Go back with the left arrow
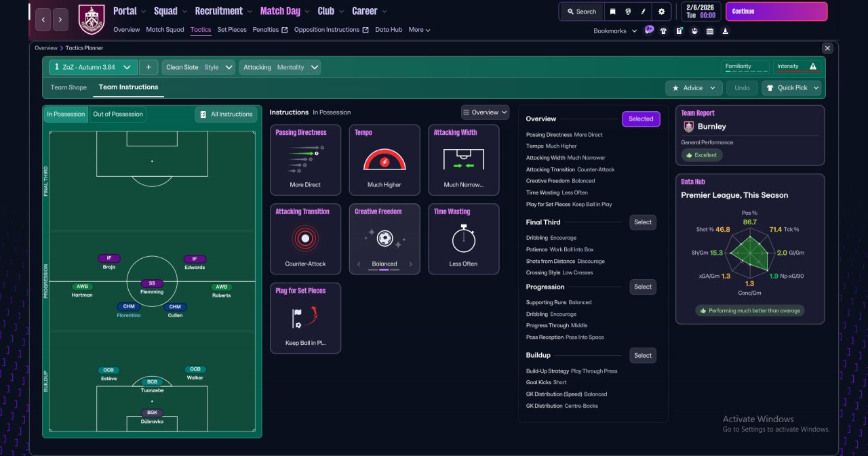Image resolution: width=868 pixels, height=456 pixels. pos(43,19)
